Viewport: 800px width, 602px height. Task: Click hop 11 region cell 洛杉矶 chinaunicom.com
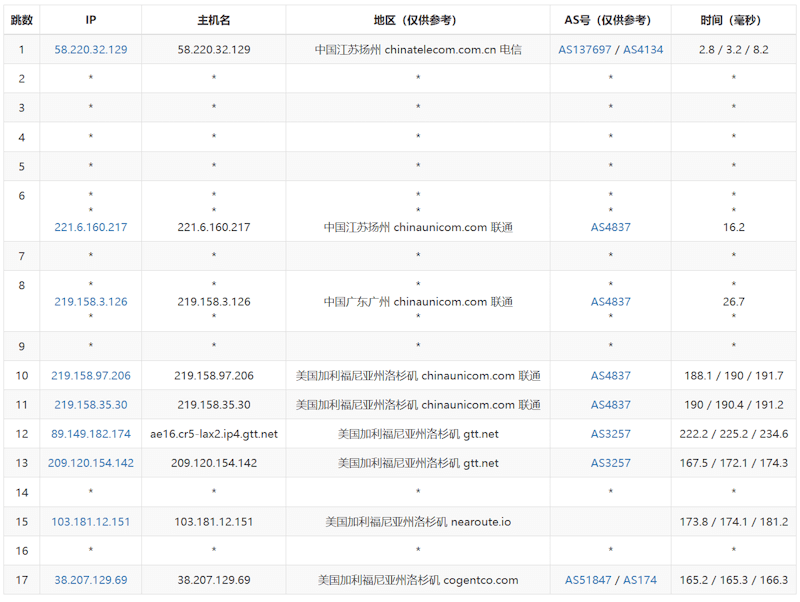[x=418, y=405]
